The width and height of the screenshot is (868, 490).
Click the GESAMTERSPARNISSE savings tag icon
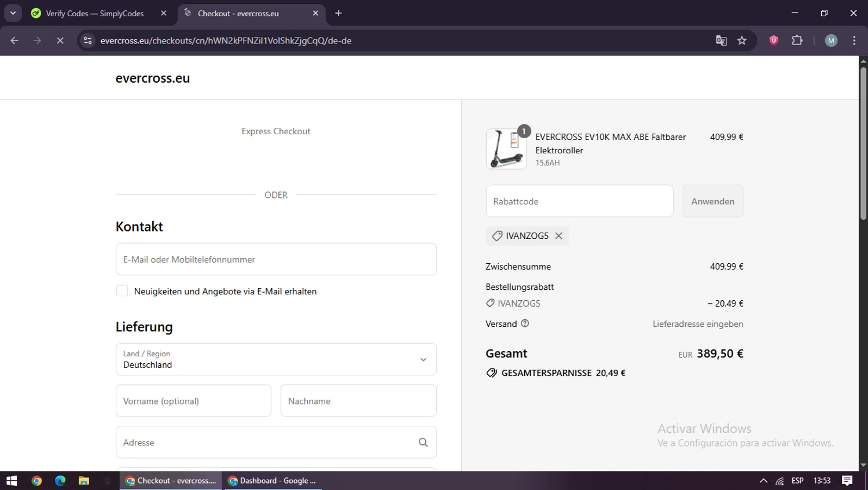[x=491, y=373]
